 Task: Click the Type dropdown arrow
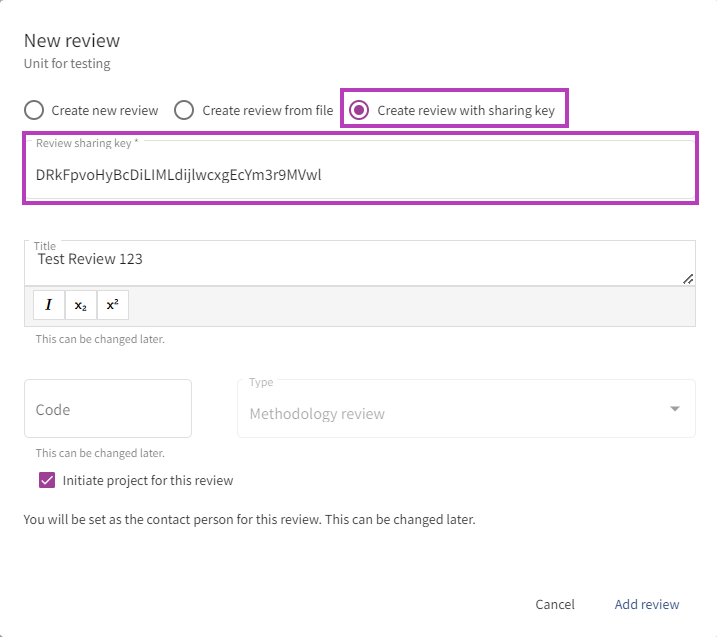[x=675, y=409]
